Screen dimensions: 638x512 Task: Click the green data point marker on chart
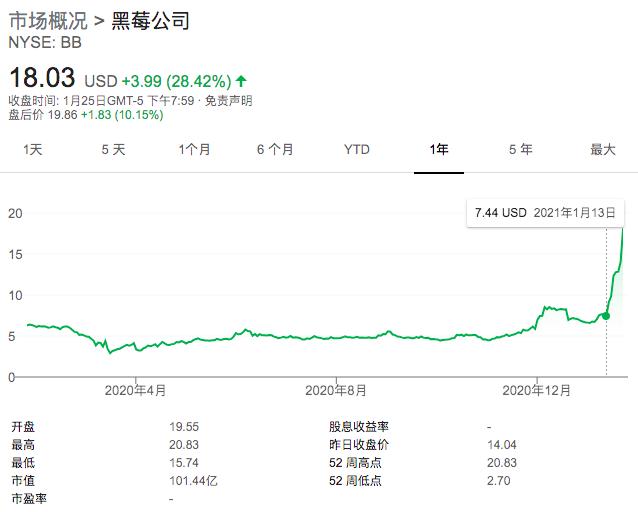(x=606, y=316)
